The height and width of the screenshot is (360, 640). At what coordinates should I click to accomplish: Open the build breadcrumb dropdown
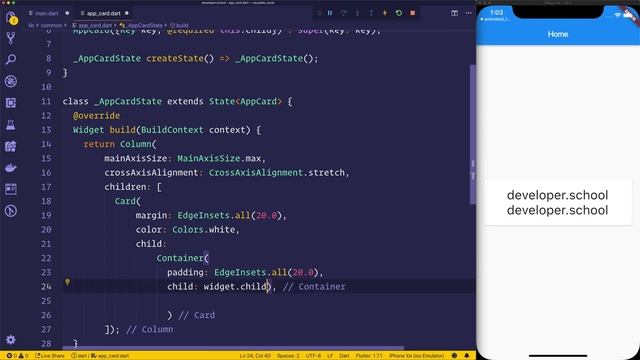point(179,25)
